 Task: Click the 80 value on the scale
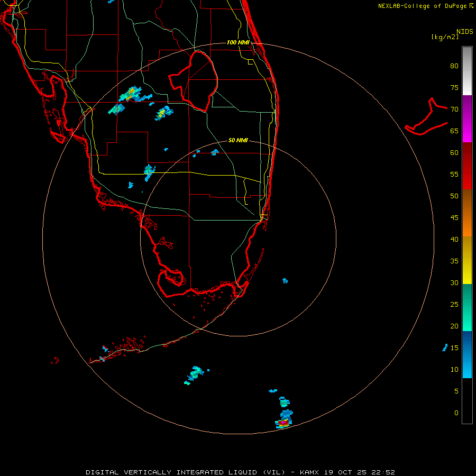pos(454,66)
